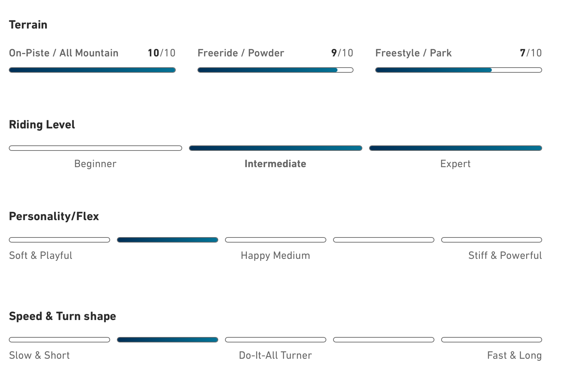Image resolution: width=588 pixels, height=390 pixels.
Task: Select the first flex segment above Soft & Playful
Action: (59, 240)
